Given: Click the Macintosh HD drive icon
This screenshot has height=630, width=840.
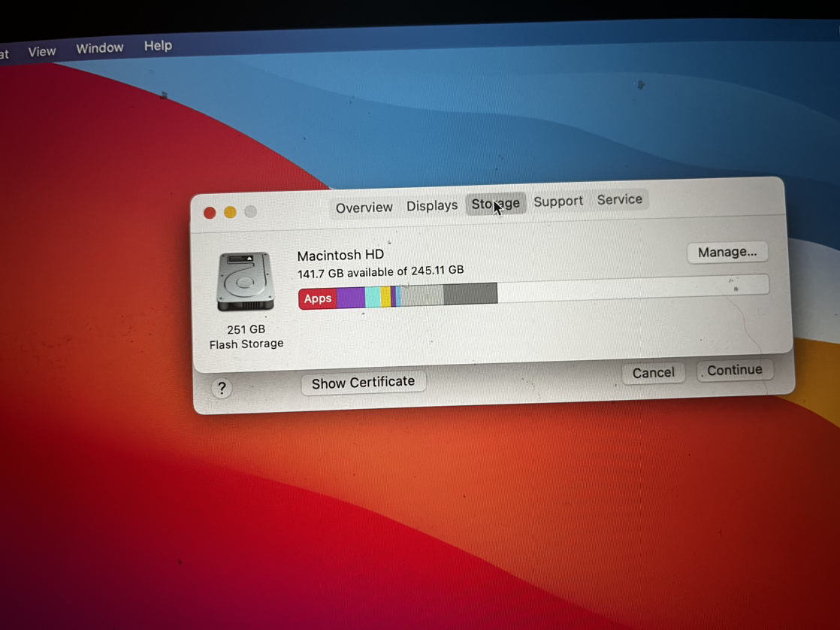Looking at the screenshot, I should tap(246, 281).
